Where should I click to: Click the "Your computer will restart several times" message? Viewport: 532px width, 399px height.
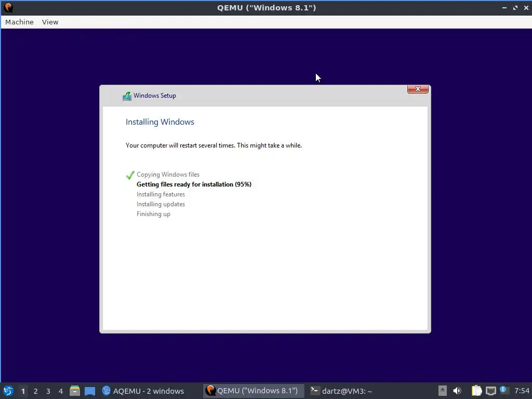(214, 145)
